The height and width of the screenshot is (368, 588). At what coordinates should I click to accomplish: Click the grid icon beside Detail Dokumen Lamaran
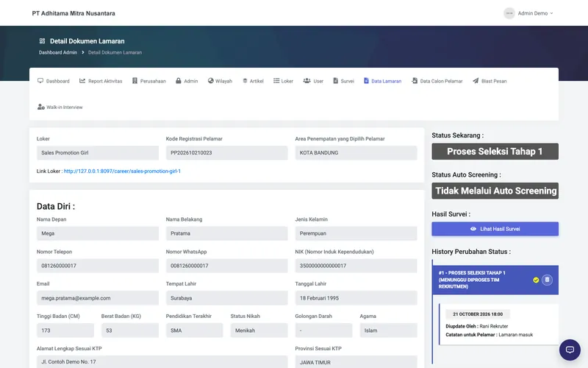43,41
